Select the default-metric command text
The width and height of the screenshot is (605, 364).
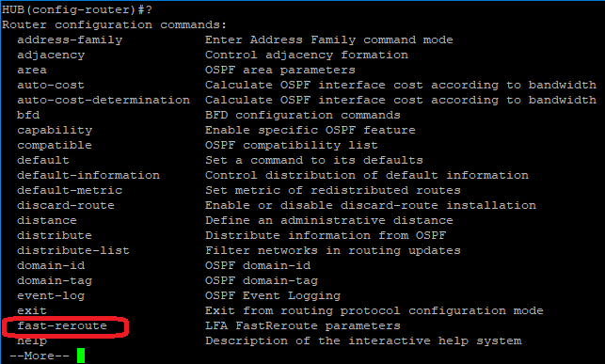[x=70, y=191]
